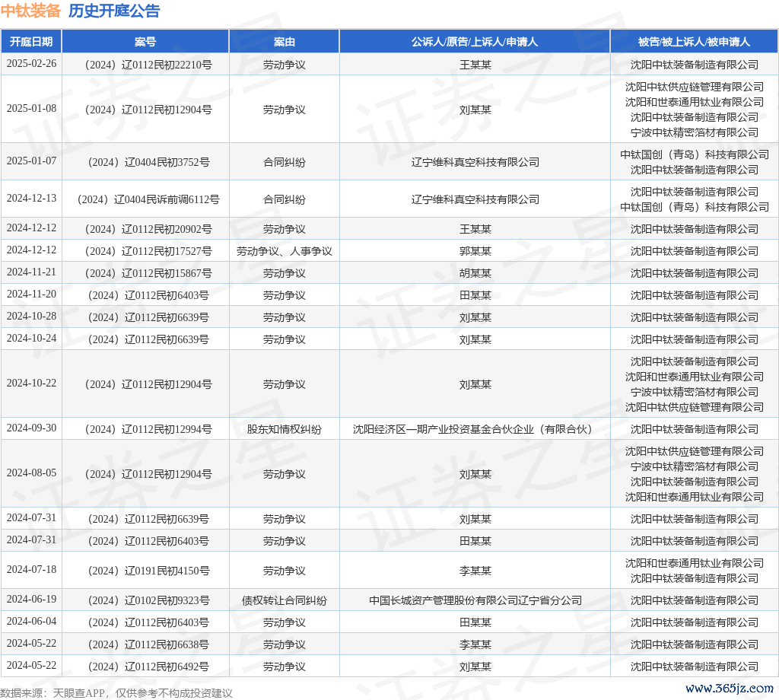This screenshot has width=779, height=700.
Task: Select the 公诉人/原告/上诉人/申请人 column header
Action: [475, 42]
